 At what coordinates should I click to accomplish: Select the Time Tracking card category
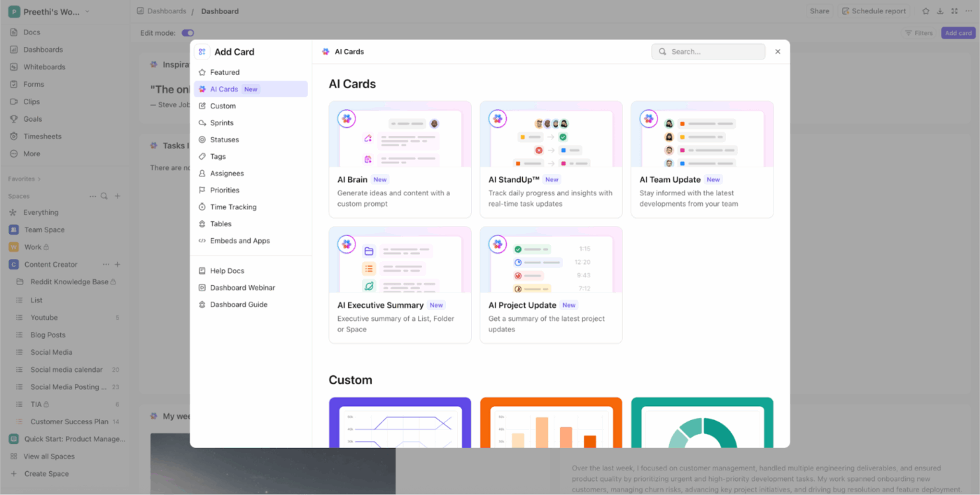233,207
